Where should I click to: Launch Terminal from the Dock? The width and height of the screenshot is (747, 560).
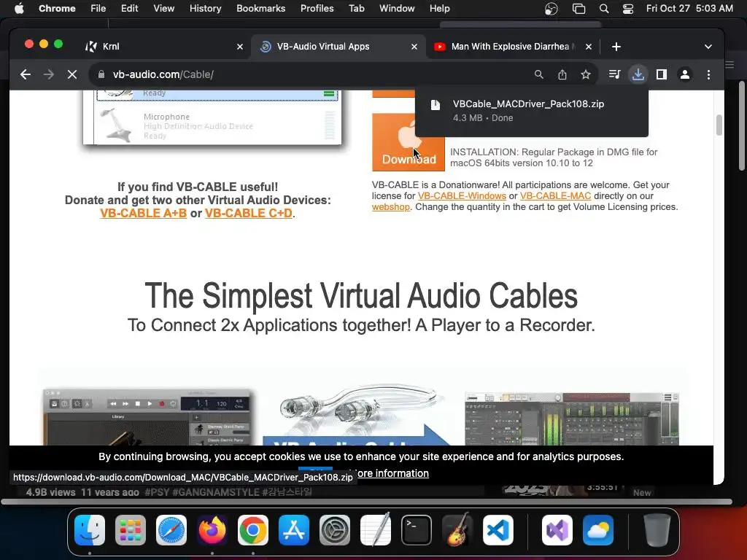pos(417,530)
